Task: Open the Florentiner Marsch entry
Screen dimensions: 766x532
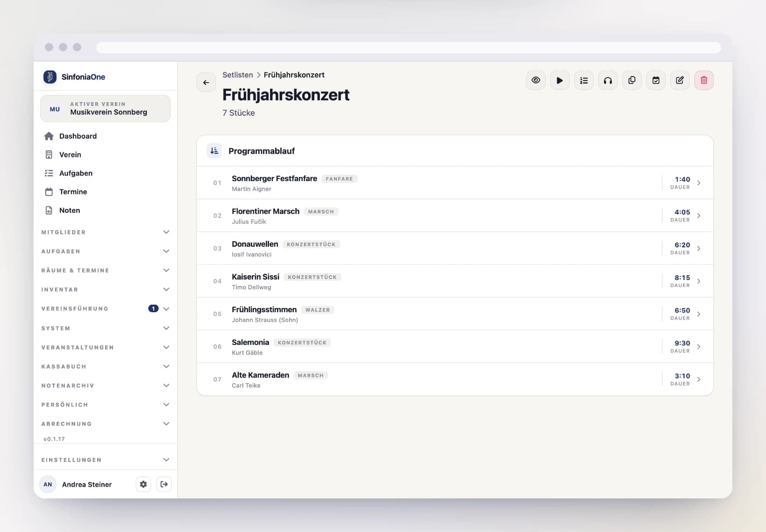Action: [x=455, y=216]
